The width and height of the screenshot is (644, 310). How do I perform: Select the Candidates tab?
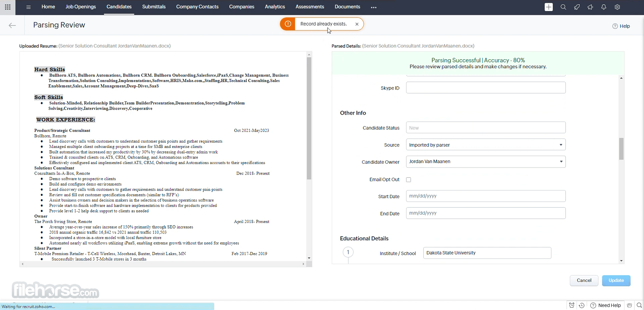coord(119,7)
